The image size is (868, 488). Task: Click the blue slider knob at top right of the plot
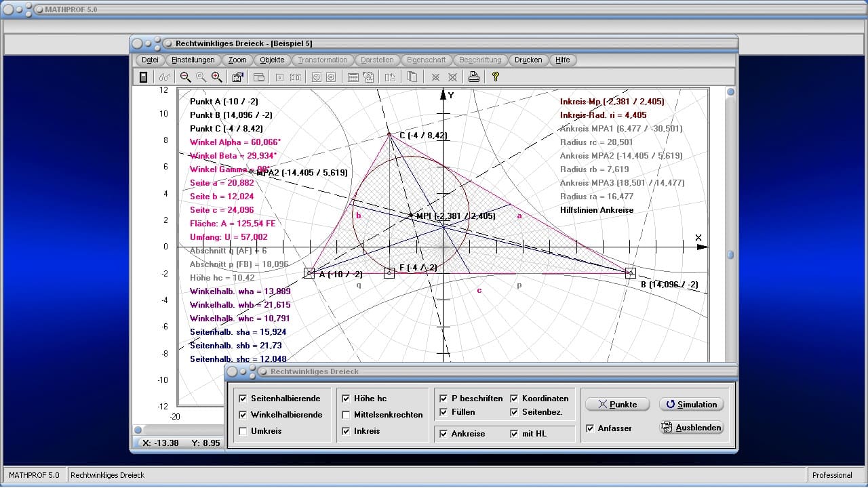pos(730,92)
